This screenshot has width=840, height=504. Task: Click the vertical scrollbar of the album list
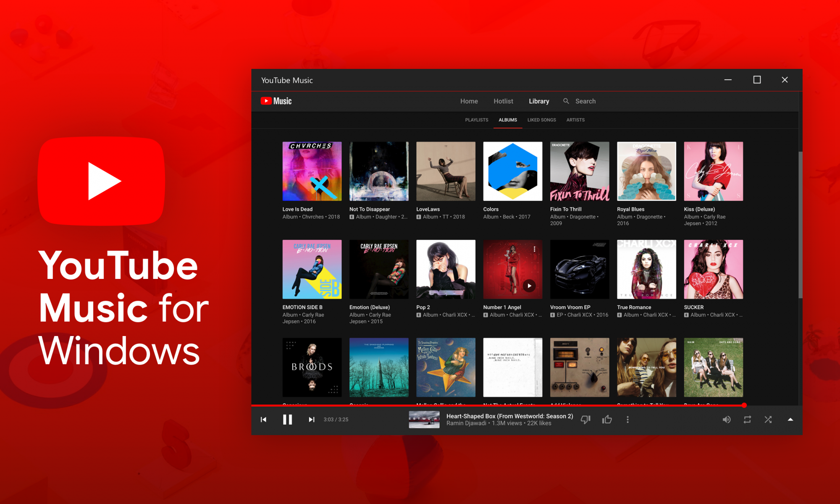(800, 225)
